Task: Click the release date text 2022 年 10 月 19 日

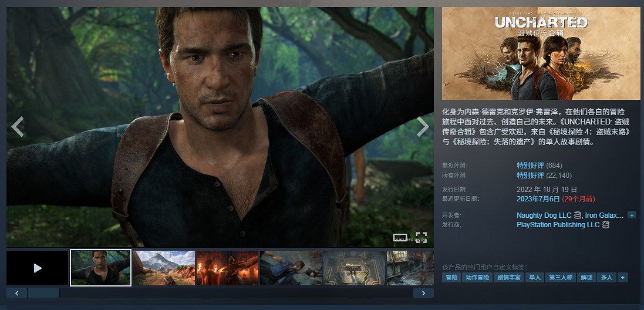Action: (x=547, y=189)
